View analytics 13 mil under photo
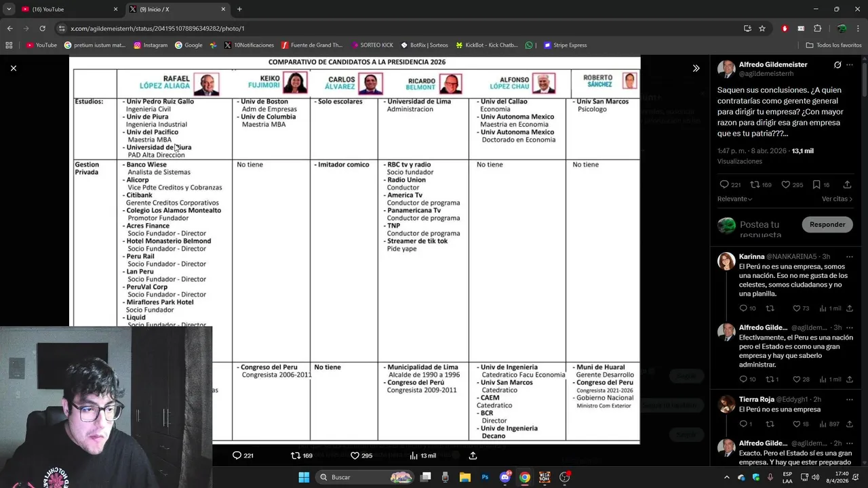 (x=422, y=455)
